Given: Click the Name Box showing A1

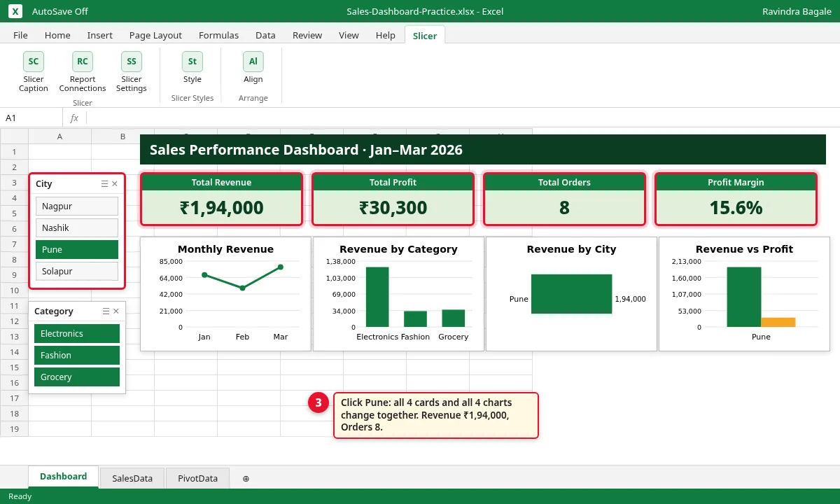Looking at the screenshot, I should (x=31, y=118).
